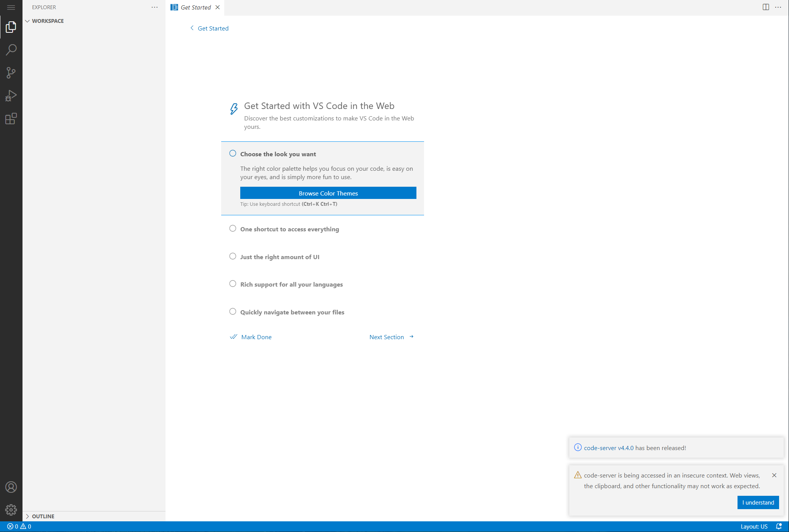Screen dimensions: 789x532
Task: Click the I understand button
Action: (x=758, y=503)
